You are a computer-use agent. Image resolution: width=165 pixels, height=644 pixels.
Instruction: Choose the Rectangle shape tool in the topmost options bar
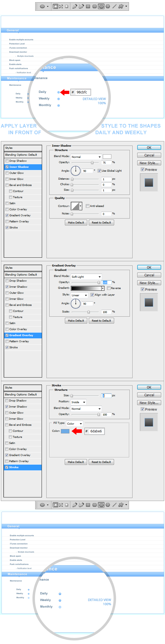88,6
